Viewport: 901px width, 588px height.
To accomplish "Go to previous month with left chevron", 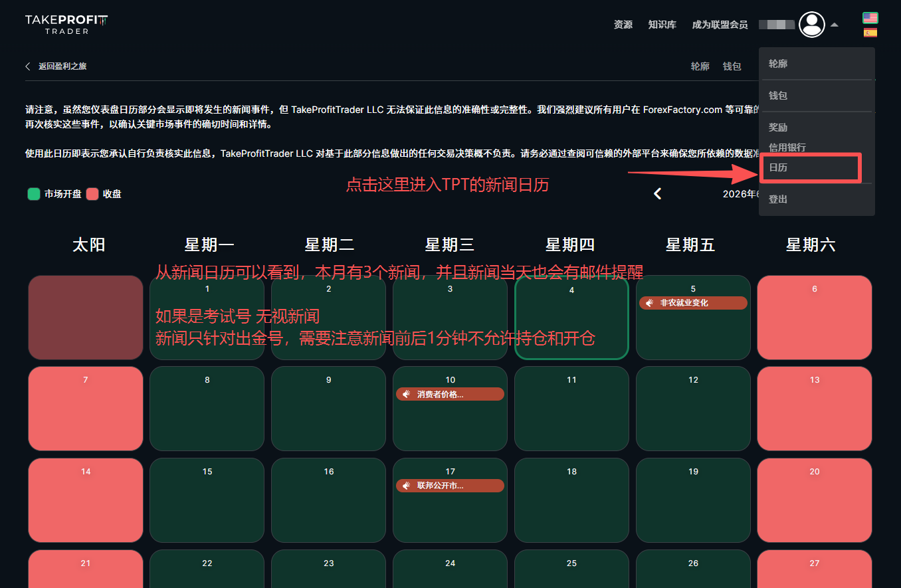I will [x=657, y=193].
